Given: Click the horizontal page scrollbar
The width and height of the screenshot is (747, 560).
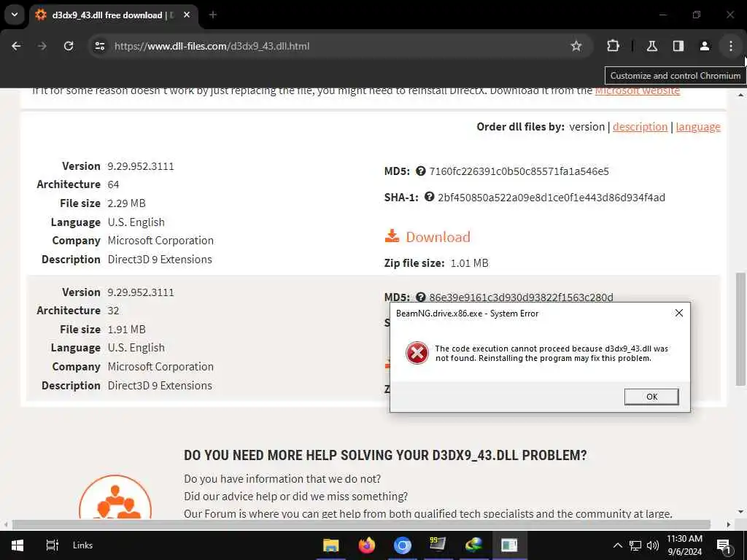Looking at the screenshot, I should click(x=361, y=524).
